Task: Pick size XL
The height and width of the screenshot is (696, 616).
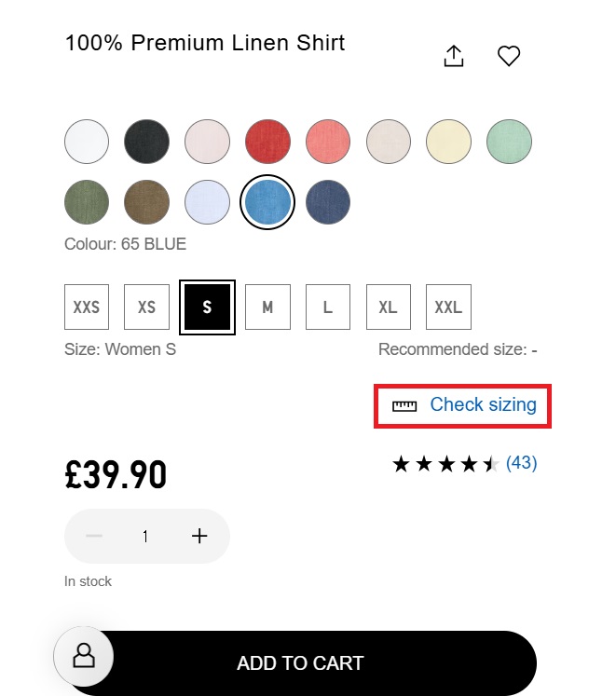Action: (x=388, y=307)
